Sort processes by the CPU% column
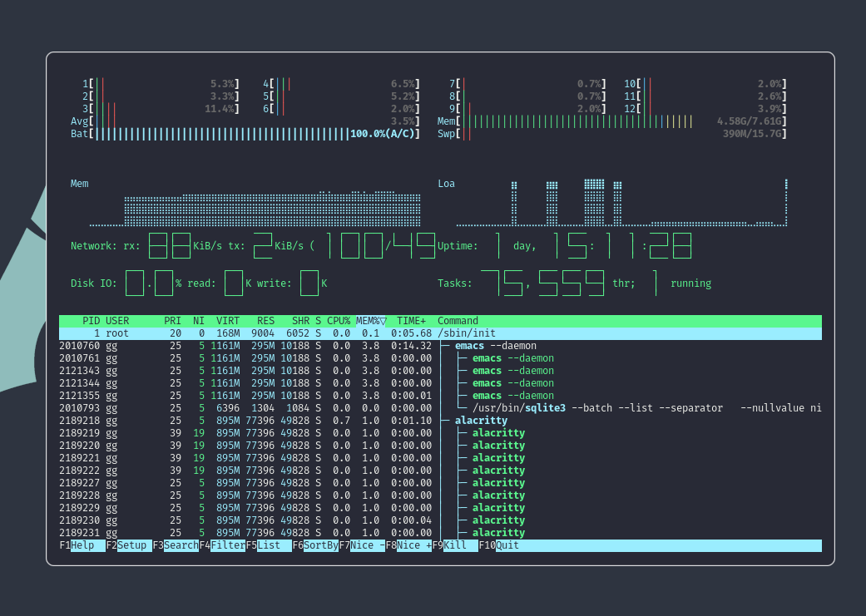The image size is (866, 616). [x=338, y=320]
